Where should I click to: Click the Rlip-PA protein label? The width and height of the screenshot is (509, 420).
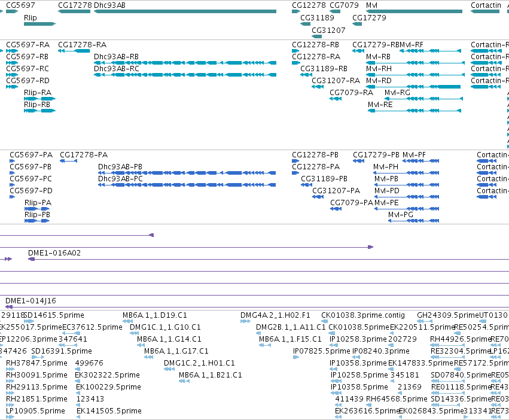pos(38,203)
